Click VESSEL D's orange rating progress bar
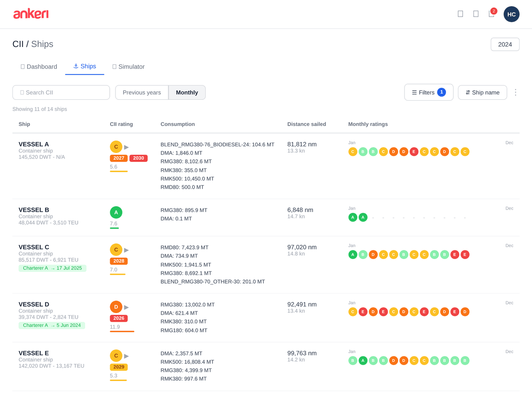This screenshot has height=400, width=532. (x=121, y=332)
